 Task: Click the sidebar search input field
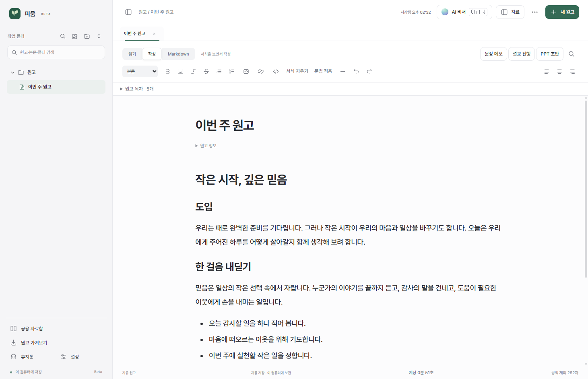56,52
